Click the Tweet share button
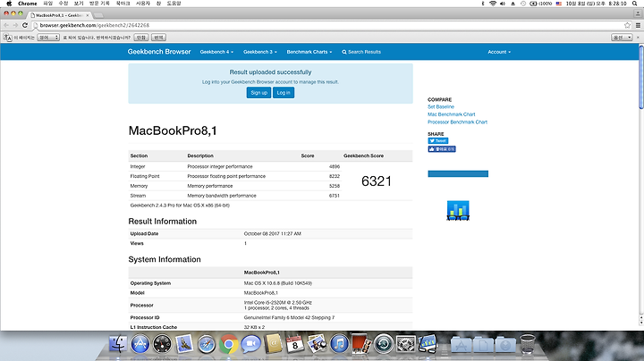Viewport: 644px width, 361px height. pos(437,140)
